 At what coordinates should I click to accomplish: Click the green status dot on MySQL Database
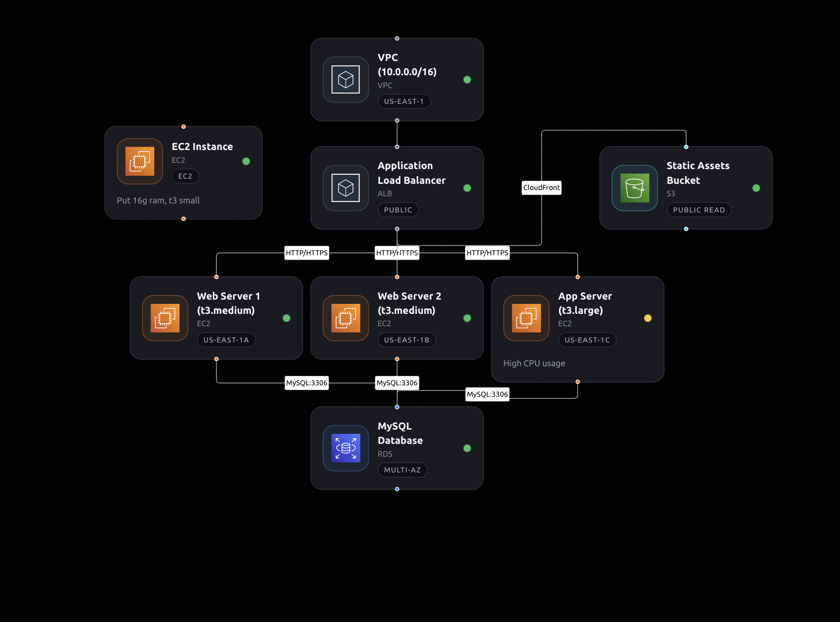467,448
